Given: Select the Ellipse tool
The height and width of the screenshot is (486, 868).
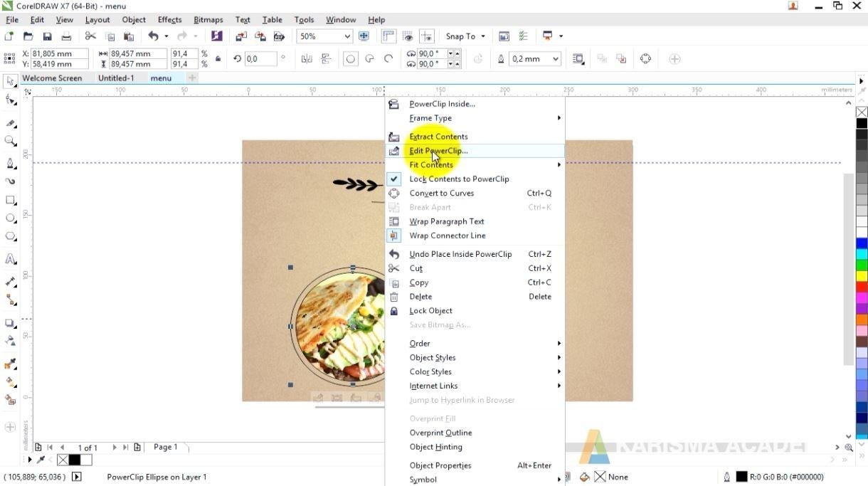Looking at the screenshot, I should [9, 218].
